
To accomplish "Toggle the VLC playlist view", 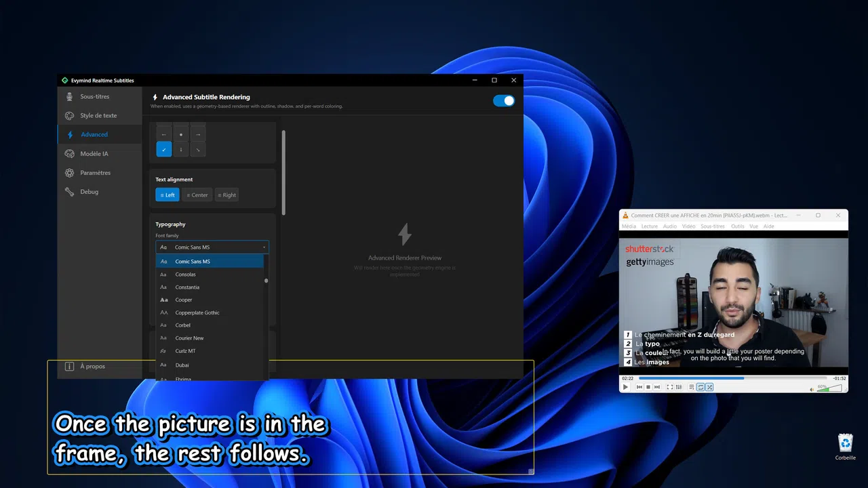I will [692, 387].
